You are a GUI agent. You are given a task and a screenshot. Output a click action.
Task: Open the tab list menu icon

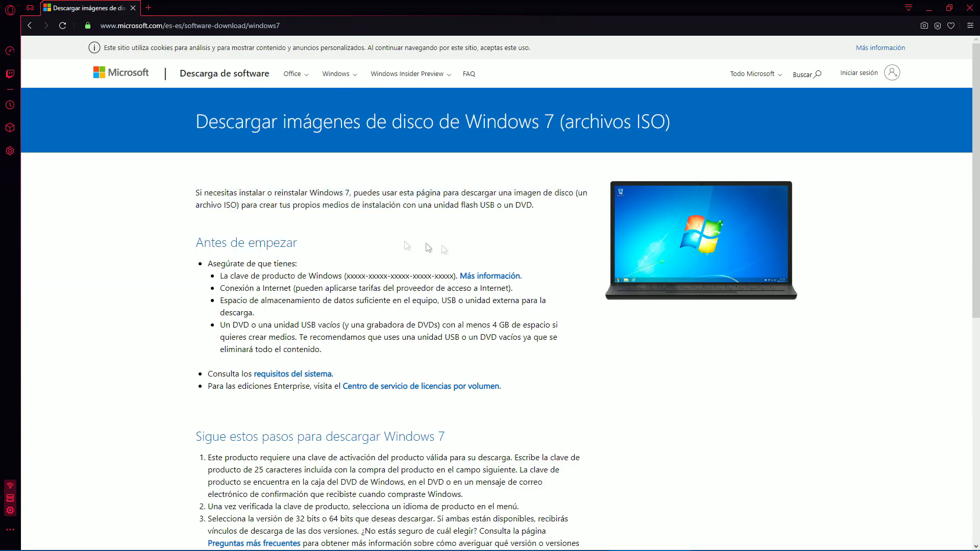pos(909,8)
